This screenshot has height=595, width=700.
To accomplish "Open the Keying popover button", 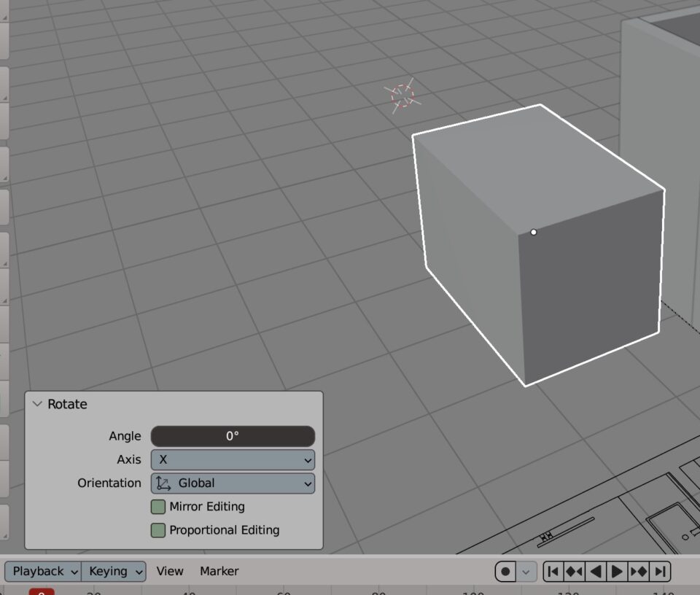I will [114, 572].
